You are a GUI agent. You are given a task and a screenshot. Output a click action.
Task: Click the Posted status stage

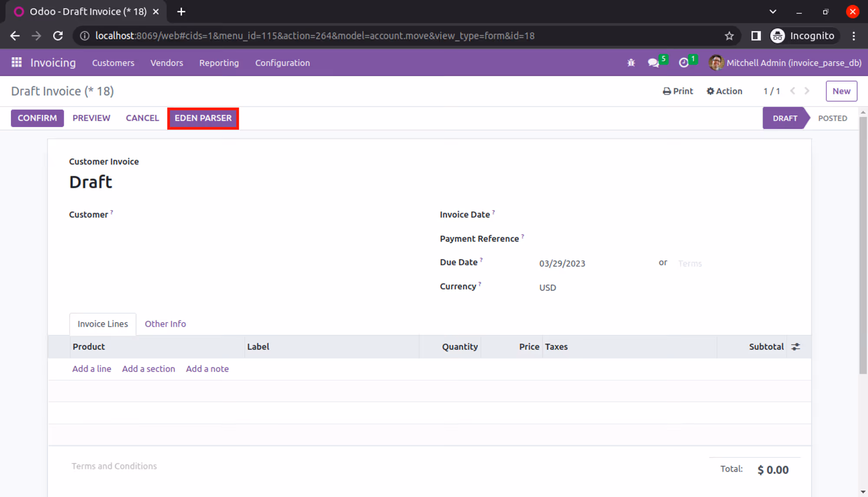tap(832, 118)
